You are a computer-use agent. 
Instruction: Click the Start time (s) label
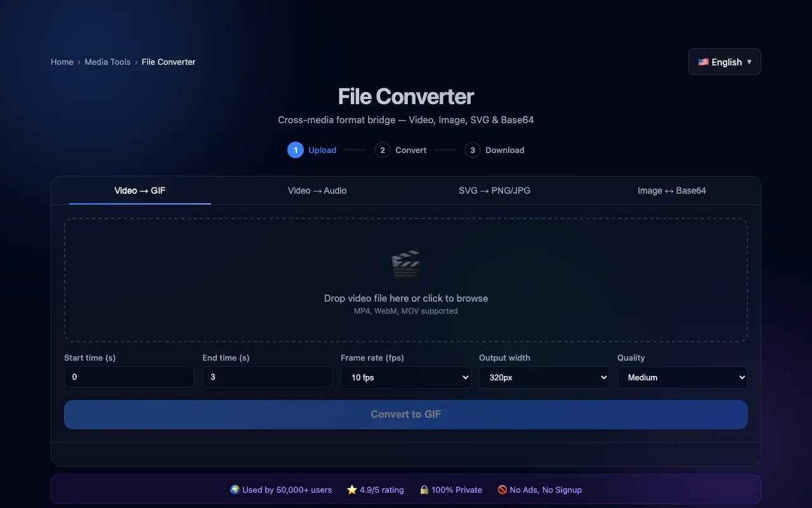click(90, 358)
